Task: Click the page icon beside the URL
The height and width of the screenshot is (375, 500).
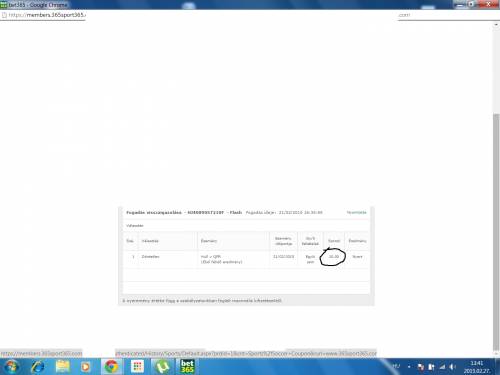Action: tap(4, 15)
